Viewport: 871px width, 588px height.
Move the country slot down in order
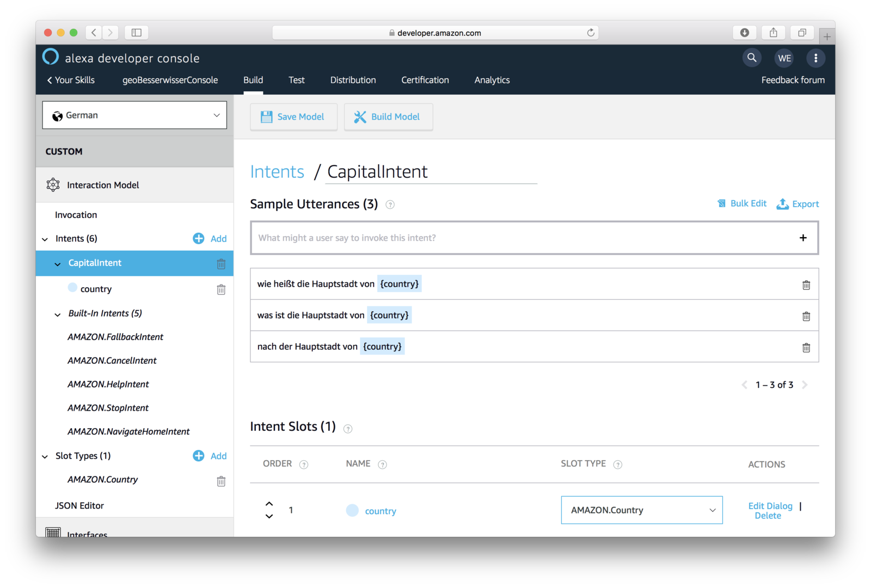pyautogui.click(x=269, y=516)
